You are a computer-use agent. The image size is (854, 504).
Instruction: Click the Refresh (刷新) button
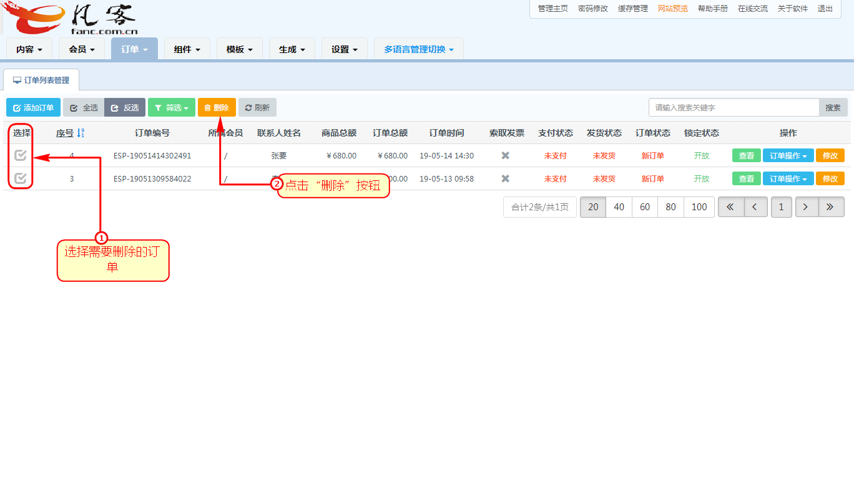(x=257, y=107)
